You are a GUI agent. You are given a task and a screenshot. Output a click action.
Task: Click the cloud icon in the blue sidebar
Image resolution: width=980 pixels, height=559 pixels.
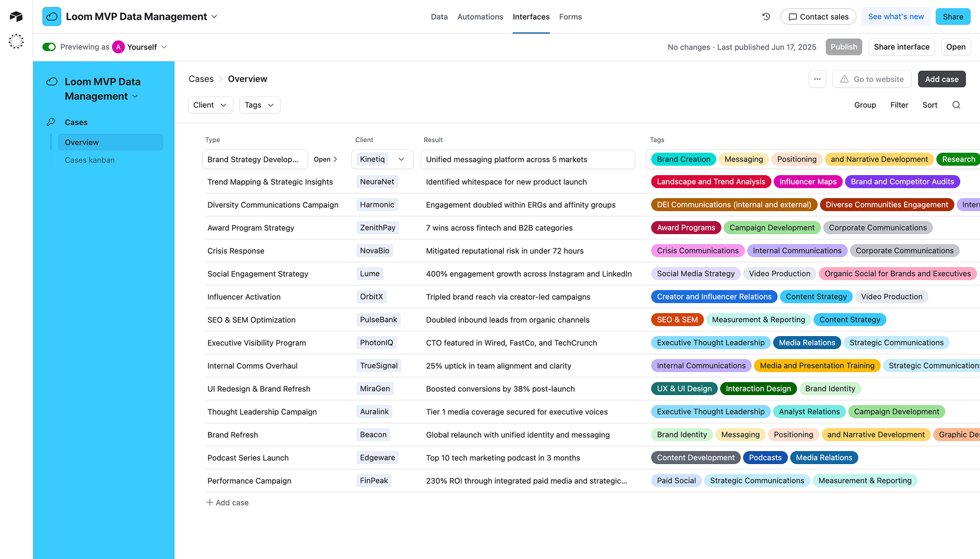click(x=52, y=82)
